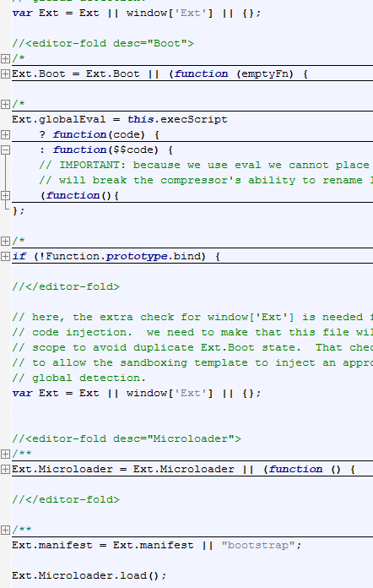Click the '// to allow the sandboxing template' comment
This screenshot has width=373, height=588.
coord(192,363)
